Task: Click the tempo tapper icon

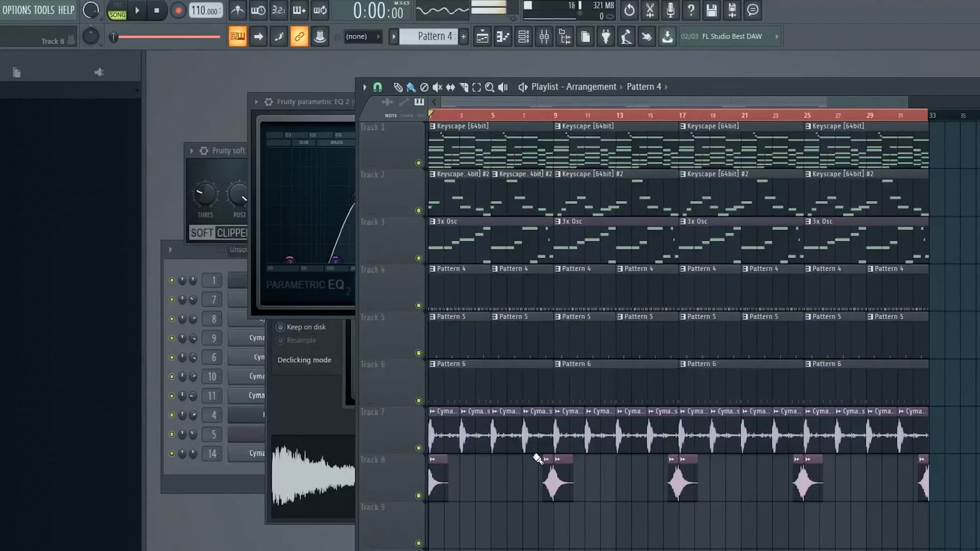Action: coord(626,36)
